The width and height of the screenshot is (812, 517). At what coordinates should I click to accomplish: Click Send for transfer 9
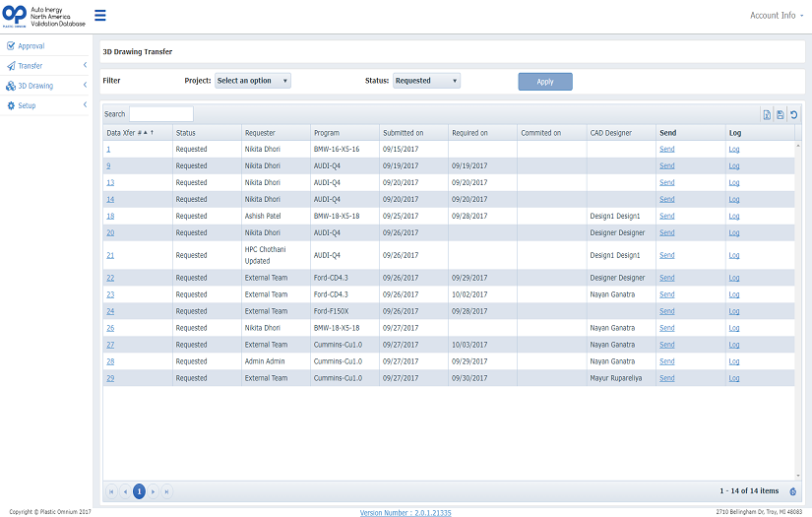[x=667, y=165]
